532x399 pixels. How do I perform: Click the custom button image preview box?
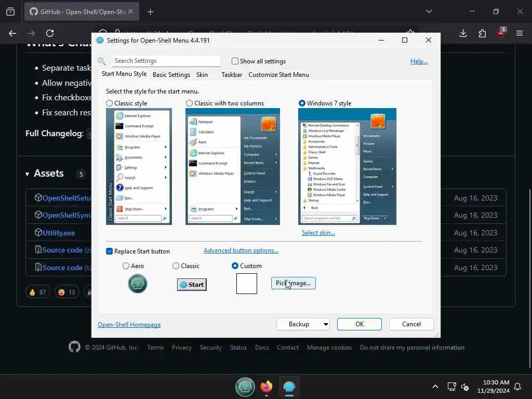[x=247, y=284]
